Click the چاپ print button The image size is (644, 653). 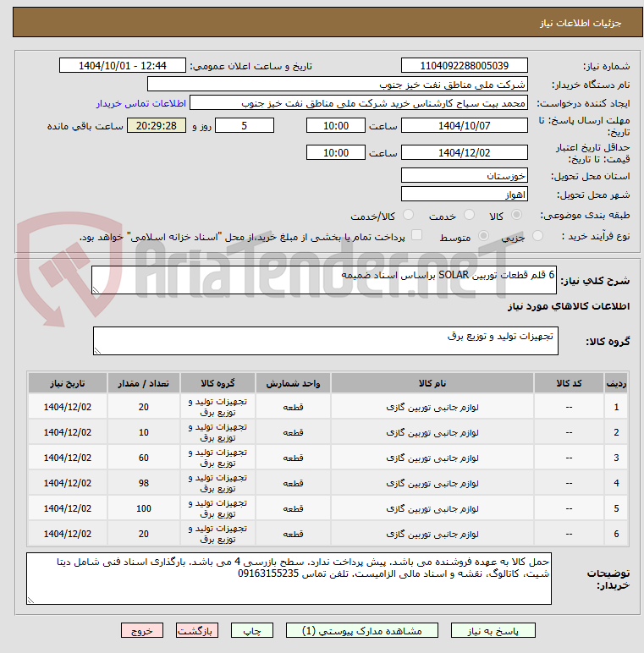tap(252, 630)
